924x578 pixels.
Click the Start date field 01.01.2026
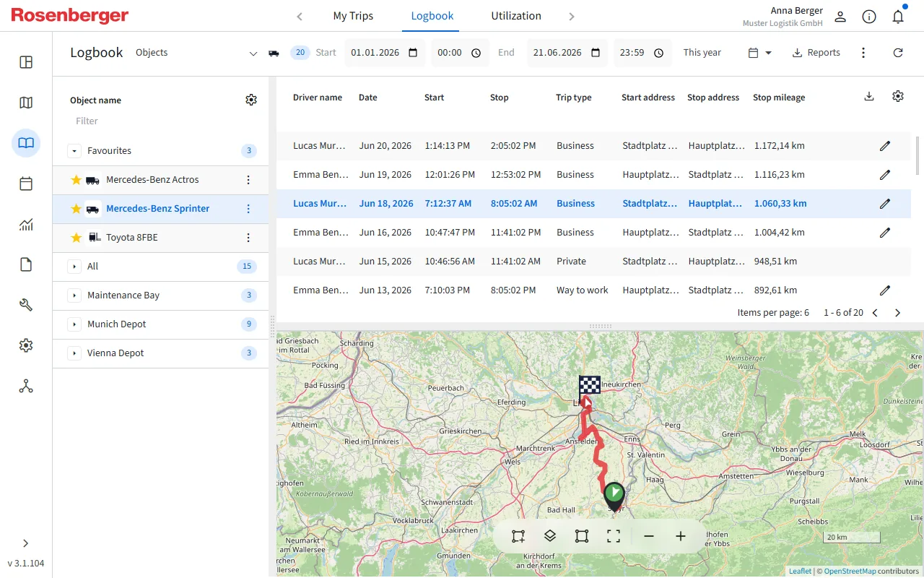384,53
